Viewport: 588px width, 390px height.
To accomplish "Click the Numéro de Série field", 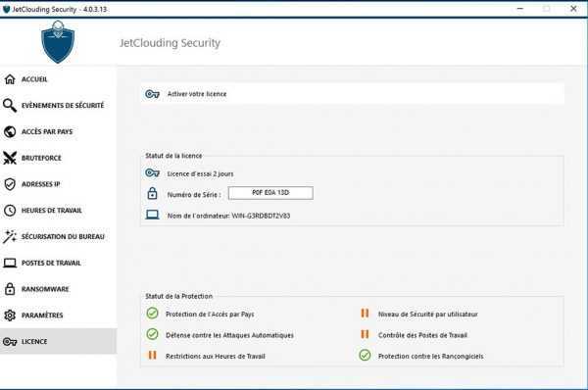I will [270, 193].
